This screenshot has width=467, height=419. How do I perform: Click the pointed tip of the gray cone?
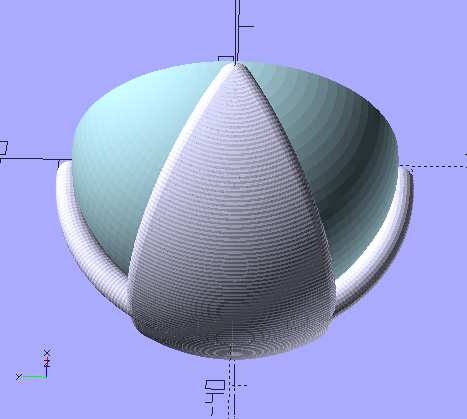(x=235, y=65)
